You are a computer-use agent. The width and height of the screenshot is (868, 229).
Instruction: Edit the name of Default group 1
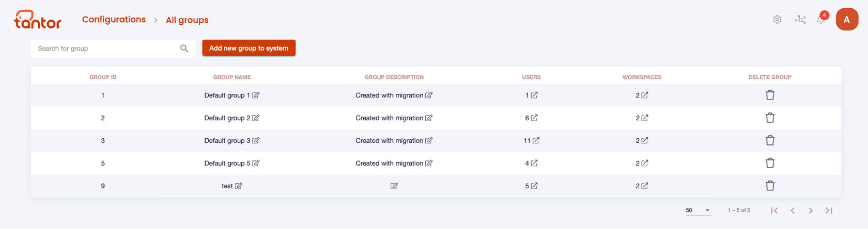point(256,95)
